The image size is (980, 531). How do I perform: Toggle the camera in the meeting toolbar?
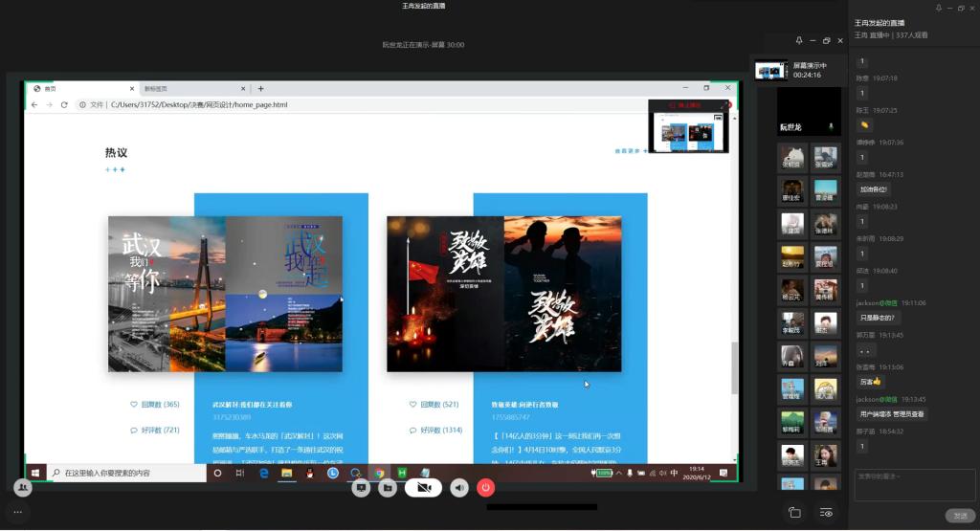coord(423,488)
